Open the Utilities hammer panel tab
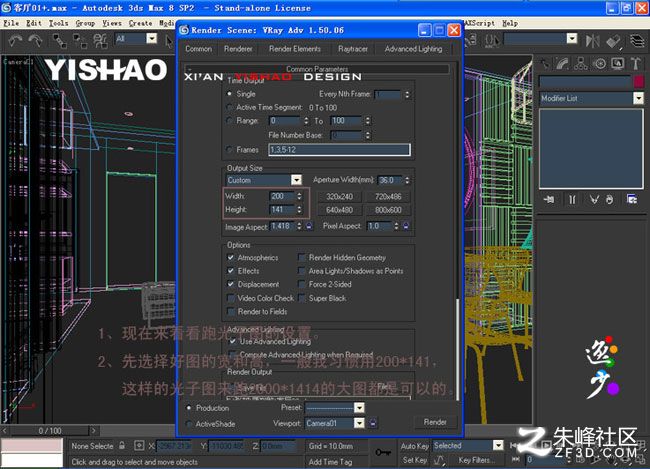The width and height of the screenshot is (650, 469). [635, 63]
